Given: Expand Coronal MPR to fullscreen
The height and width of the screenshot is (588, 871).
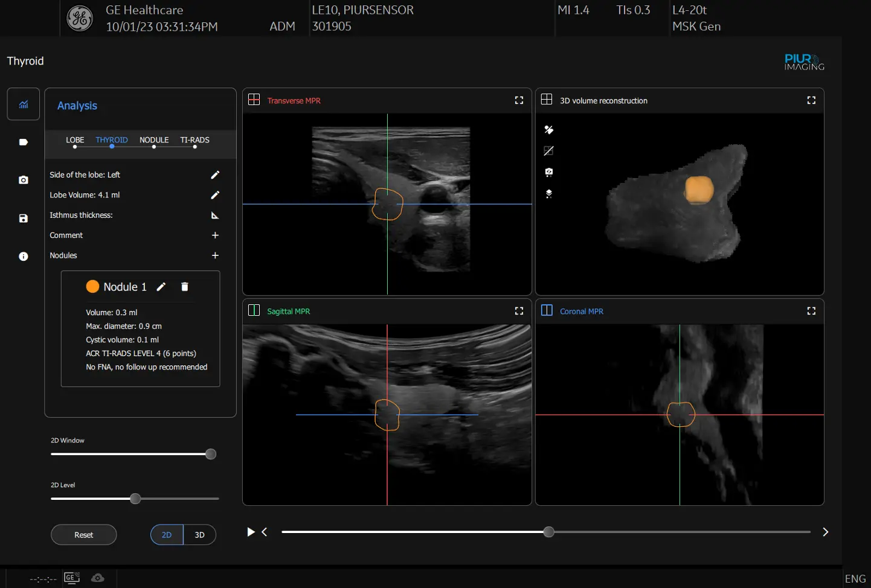Looking at the screenshot, I should [x=811, y=311].
